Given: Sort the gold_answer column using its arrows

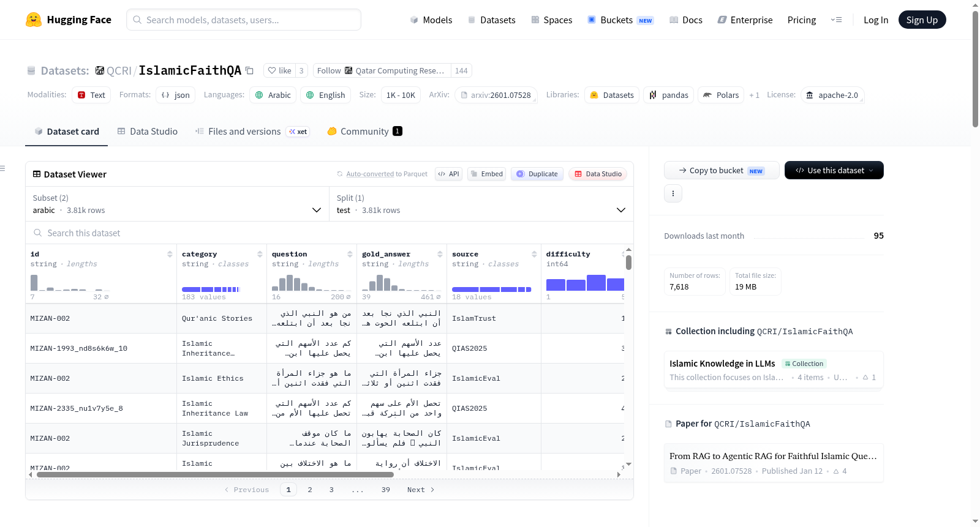Looking at the screenshot, I should (440, 254).
